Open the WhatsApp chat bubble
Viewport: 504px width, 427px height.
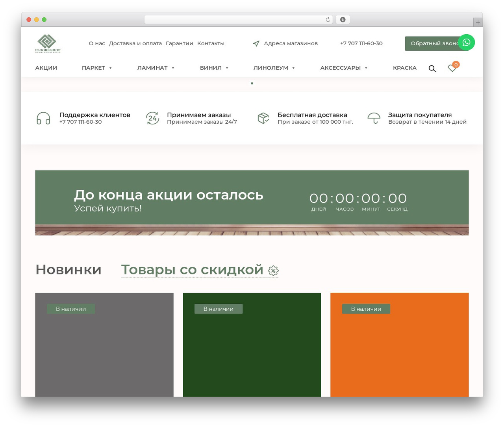click(467, 42)
